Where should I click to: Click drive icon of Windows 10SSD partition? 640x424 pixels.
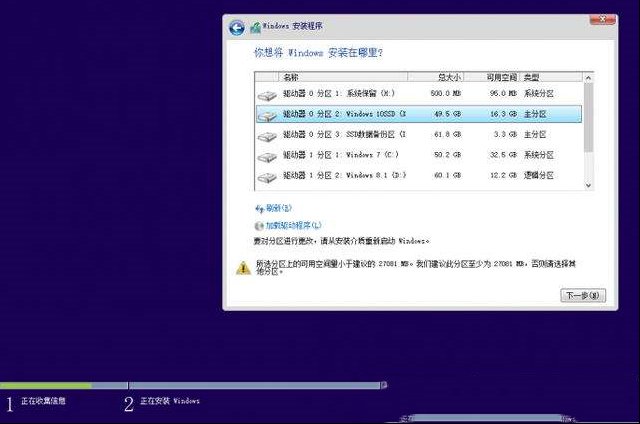[x=267, y=116]
